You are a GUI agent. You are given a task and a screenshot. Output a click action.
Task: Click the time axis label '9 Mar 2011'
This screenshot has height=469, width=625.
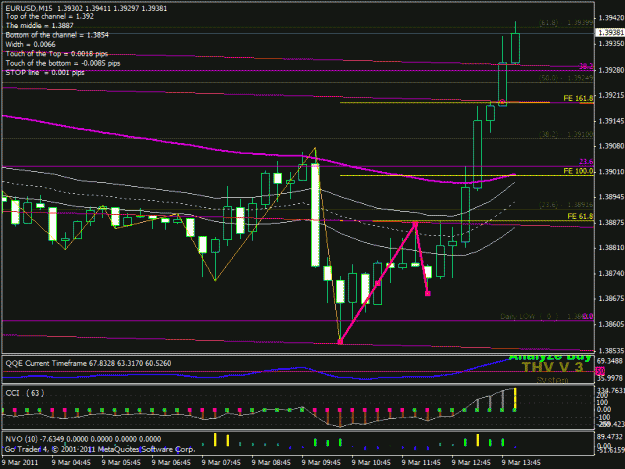[20, 463]
